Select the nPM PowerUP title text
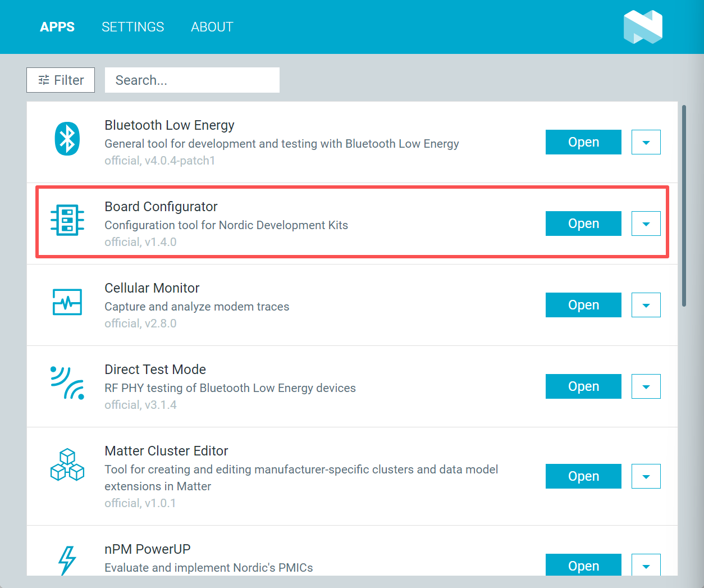 [148, 549]
